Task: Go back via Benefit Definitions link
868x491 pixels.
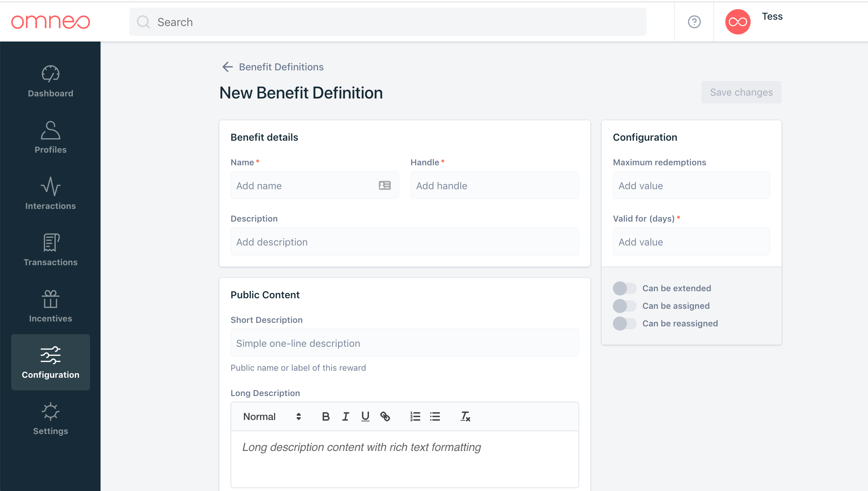Action: [x=281, y=67]
